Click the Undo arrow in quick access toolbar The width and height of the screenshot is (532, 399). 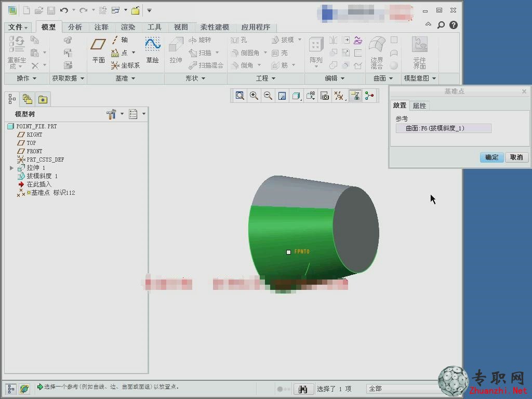tap(64, 10)
